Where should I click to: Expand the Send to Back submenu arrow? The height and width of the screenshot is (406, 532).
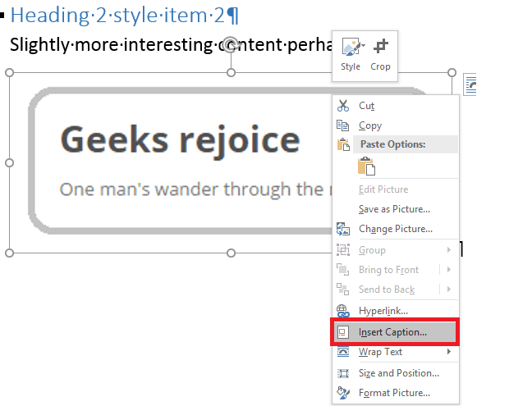click(x=449, y=290)
